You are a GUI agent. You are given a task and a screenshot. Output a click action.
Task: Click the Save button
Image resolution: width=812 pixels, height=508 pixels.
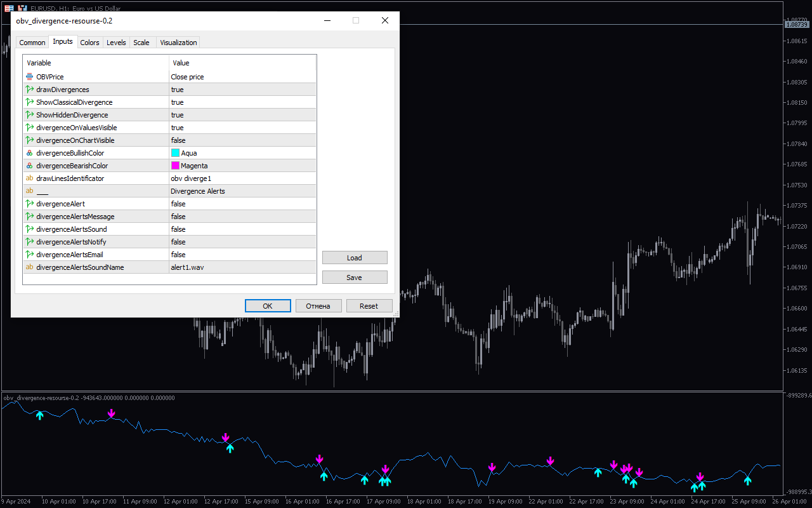coord(355,277)
